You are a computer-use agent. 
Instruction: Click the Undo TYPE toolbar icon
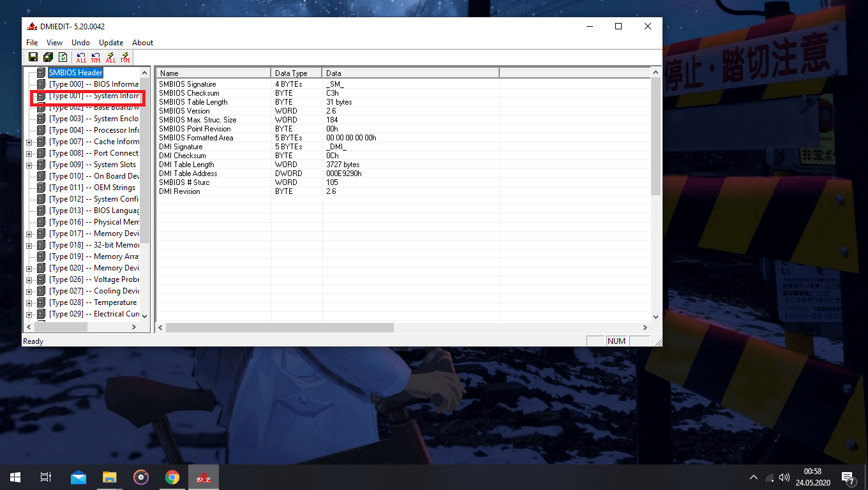tap(96, 57)
